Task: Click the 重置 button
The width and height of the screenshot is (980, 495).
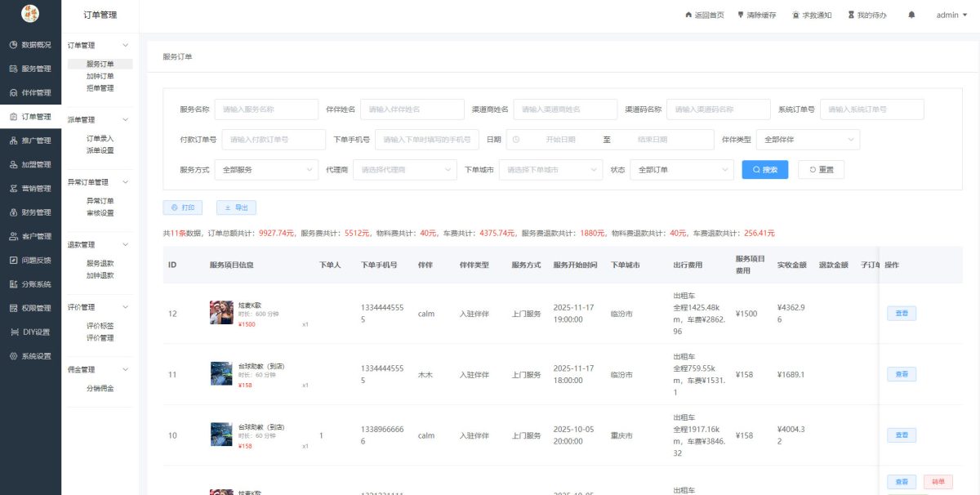Action: (x=821, y=170)
